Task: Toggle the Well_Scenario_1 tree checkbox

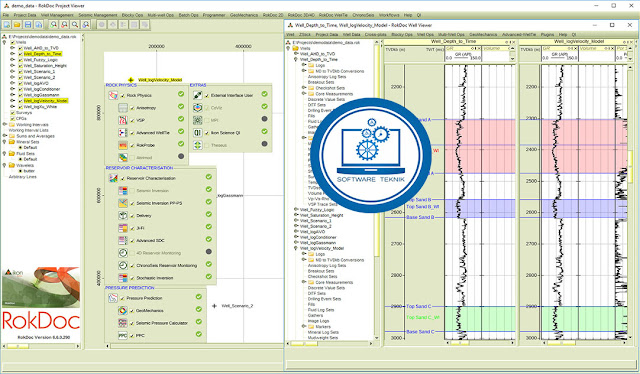Action: click(20, 71)
